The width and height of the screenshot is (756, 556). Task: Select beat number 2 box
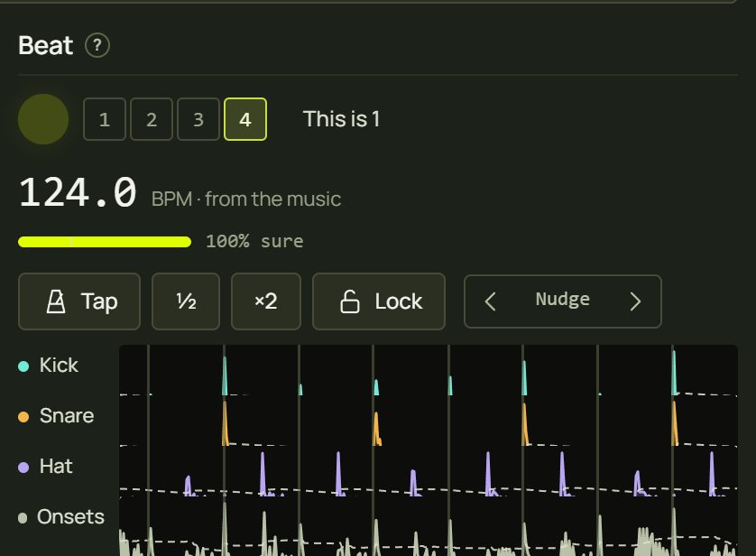point(152,119)
